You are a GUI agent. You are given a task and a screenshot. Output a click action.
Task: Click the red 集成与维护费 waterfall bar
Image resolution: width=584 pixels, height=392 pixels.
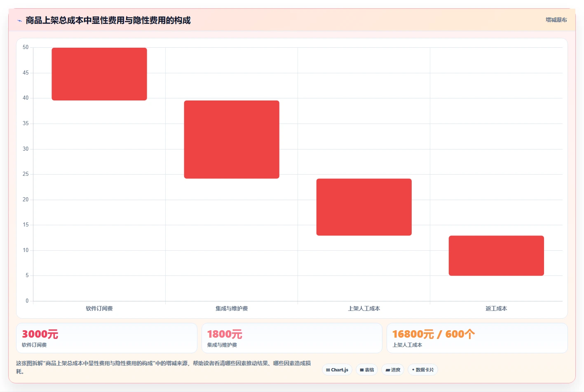(232, 140)
